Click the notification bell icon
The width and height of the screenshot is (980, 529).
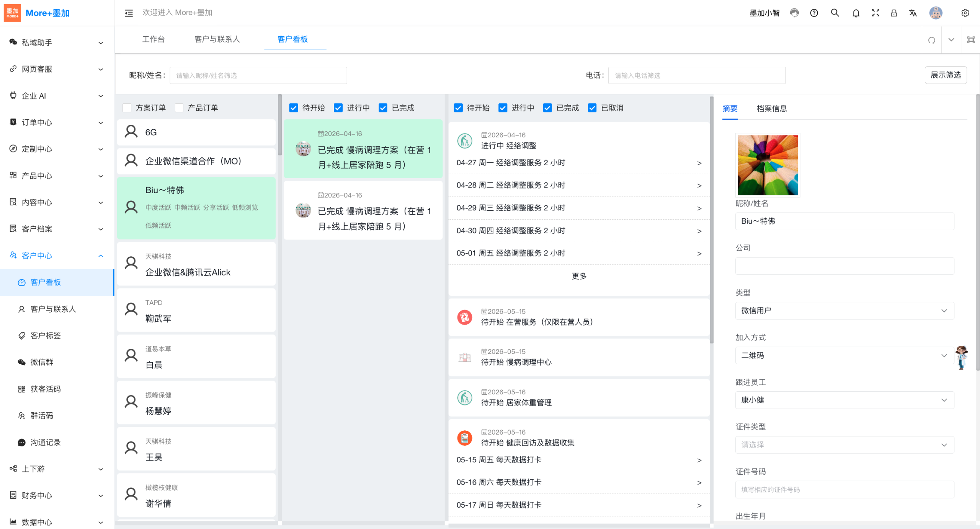point(856,13)
